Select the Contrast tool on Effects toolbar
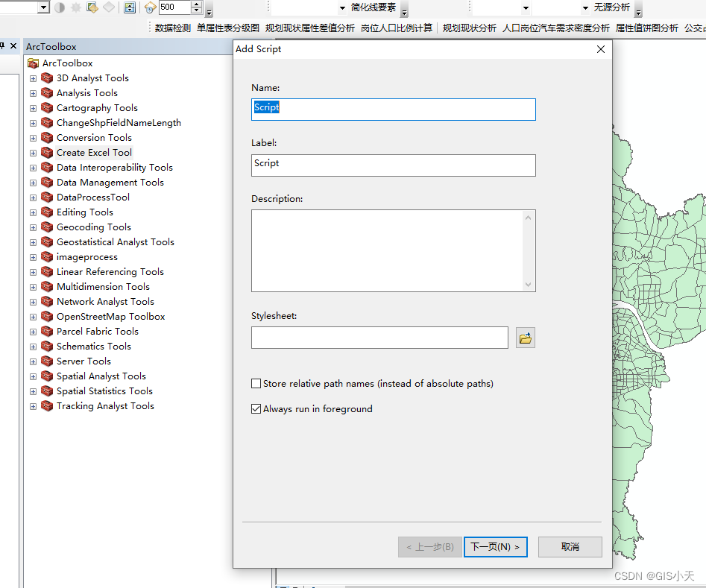Image resolution: width=706 pixels, height=588 pixels. pos(60,7)
